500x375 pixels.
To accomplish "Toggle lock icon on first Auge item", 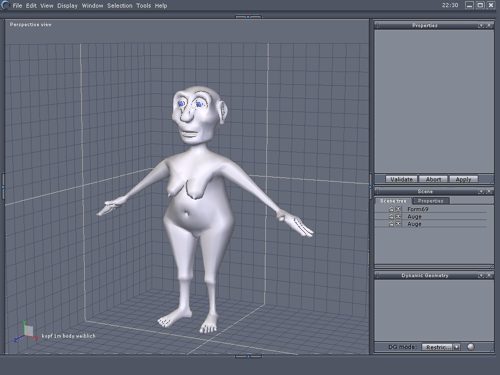I will [x=391, y=217].
